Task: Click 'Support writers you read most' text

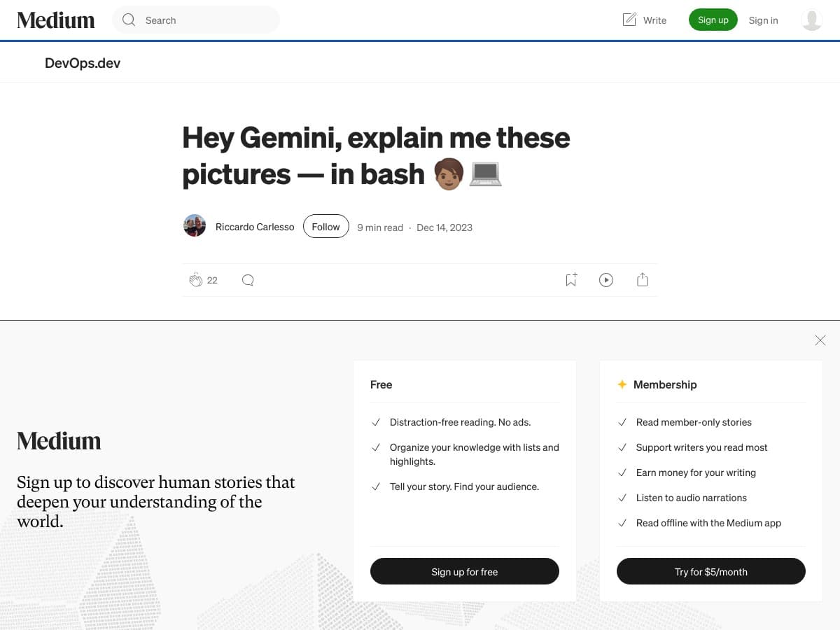Action: [702, 447]
